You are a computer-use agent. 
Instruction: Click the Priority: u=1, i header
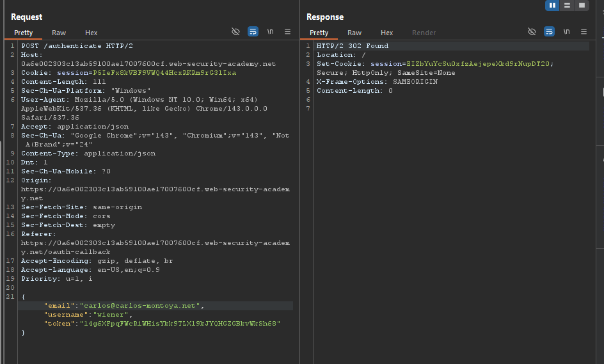[57, 278]
